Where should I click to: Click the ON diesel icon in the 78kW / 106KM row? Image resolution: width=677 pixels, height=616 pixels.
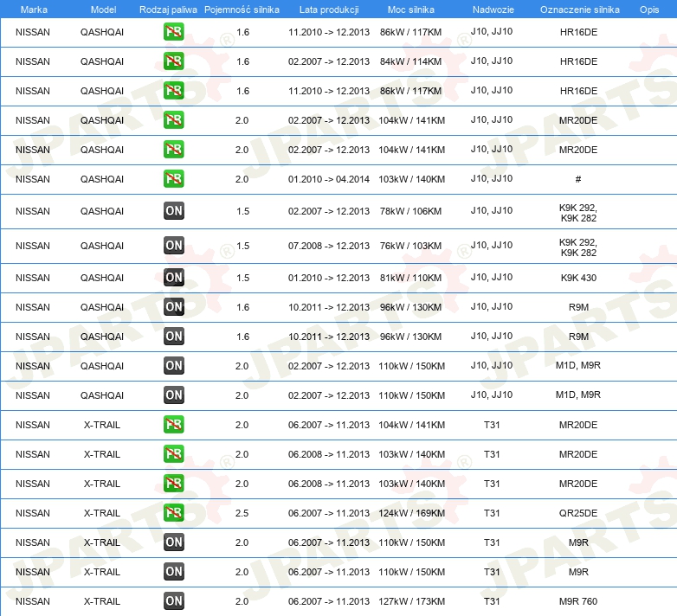[174, 211]
